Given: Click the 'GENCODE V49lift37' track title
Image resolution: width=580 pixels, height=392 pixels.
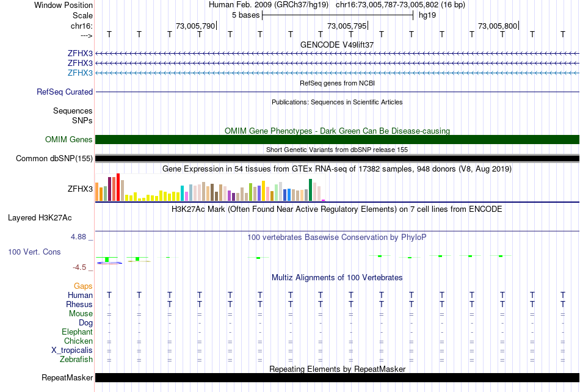Looking at the screenshot, I should point(337,45).
